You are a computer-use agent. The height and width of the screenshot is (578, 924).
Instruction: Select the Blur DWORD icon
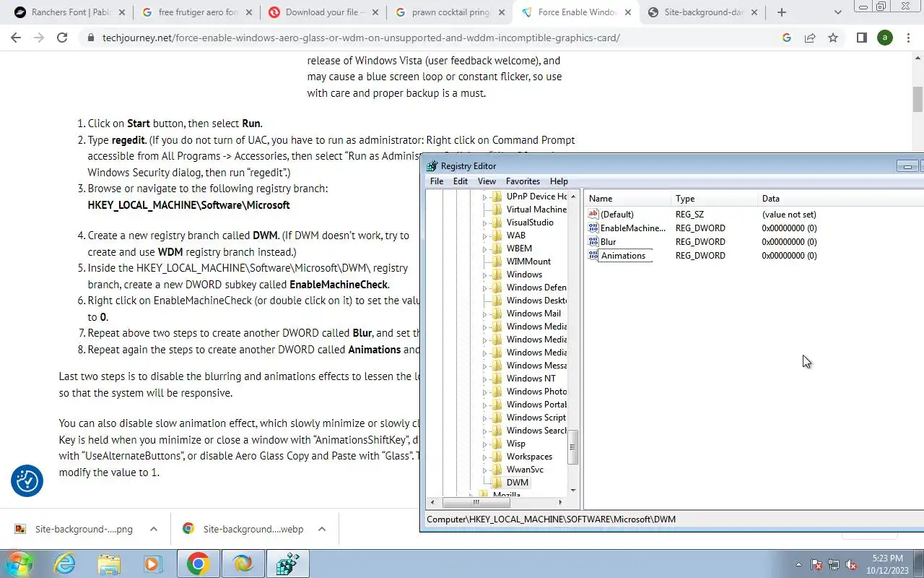[x=593, y=241]
